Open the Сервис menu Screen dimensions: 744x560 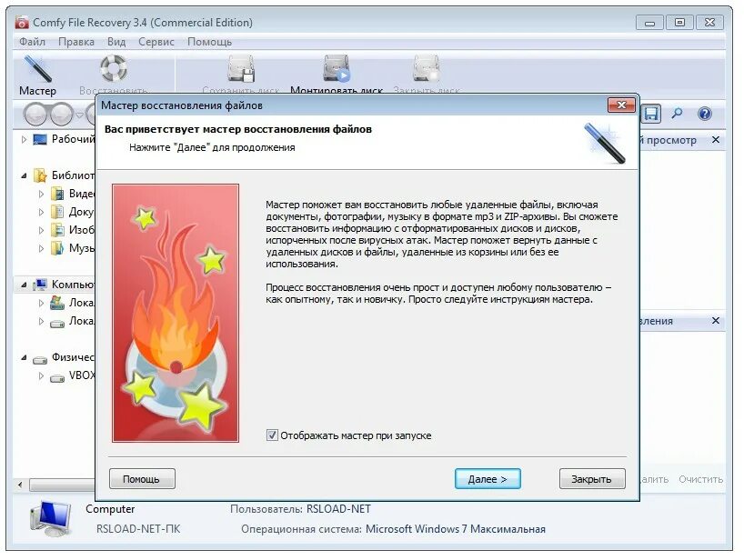156,42
